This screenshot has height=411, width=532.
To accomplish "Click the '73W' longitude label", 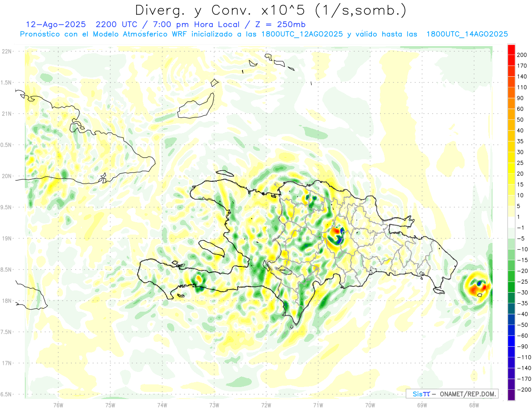I will click(x=214, y=405).
